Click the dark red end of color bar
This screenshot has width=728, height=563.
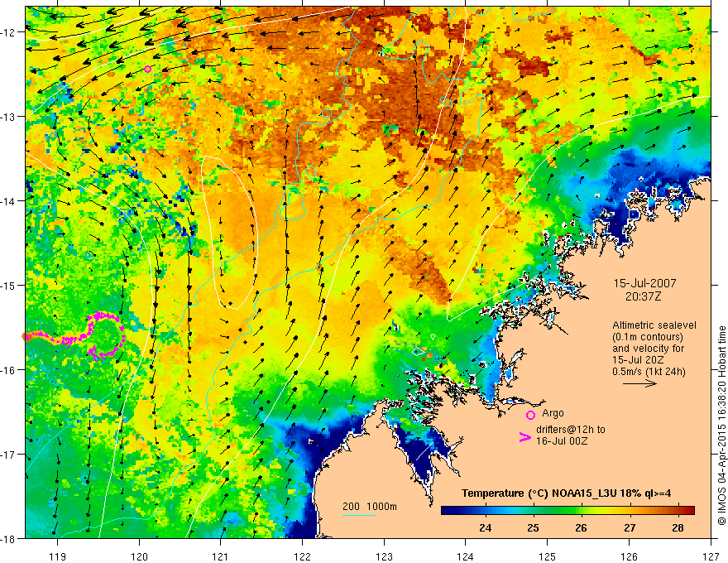pos(689,510)
